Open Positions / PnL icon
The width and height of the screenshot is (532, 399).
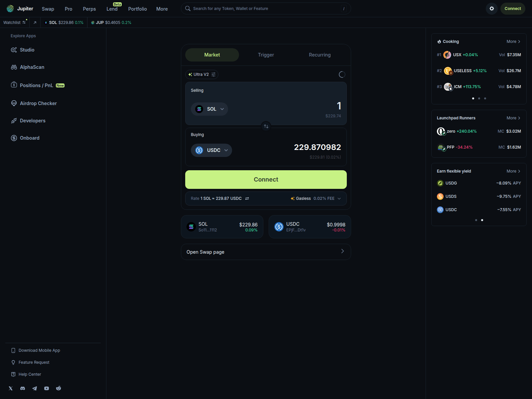click(x=14, y=85)
